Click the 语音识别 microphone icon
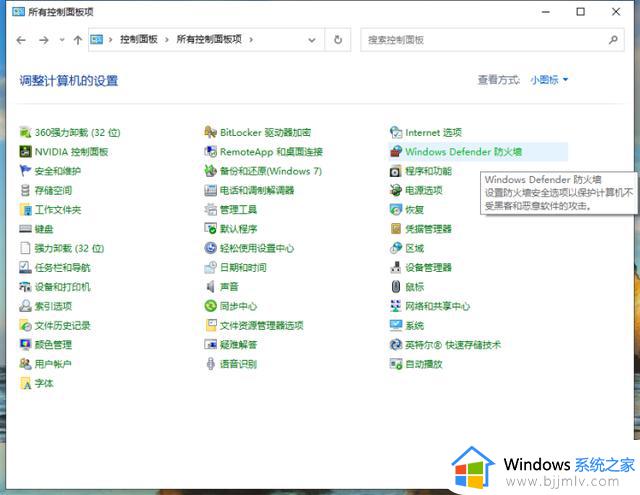The width and height of the screenshot is (640, 495). 211,364
